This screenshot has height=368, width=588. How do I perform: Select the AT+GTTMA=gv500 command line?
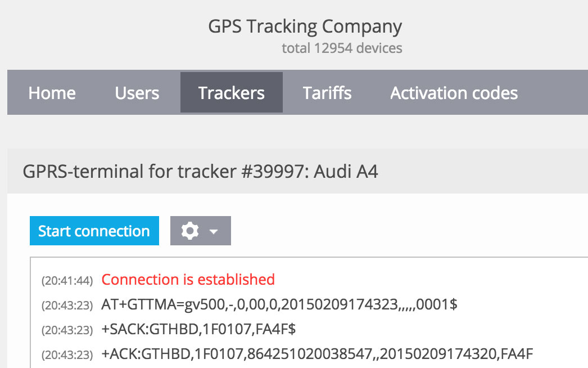(279, 304)
